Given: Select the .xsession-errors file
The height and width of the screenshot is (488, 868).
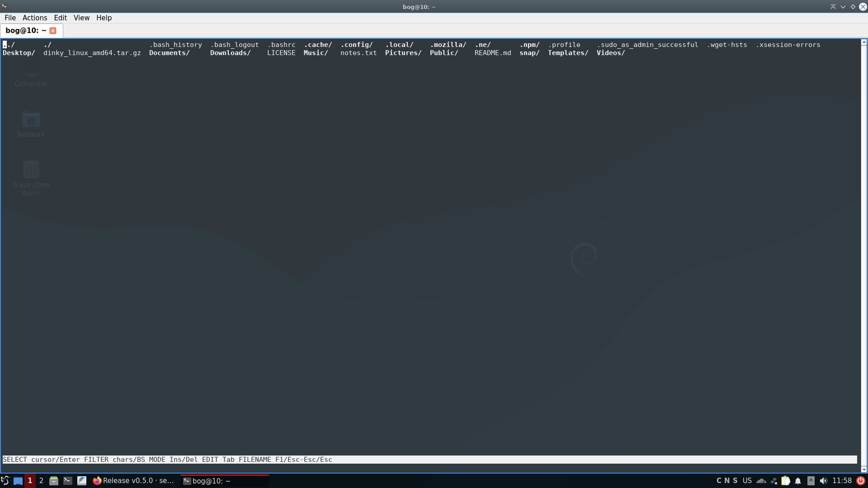Looking at the screenshot, I should coord(788,45).
